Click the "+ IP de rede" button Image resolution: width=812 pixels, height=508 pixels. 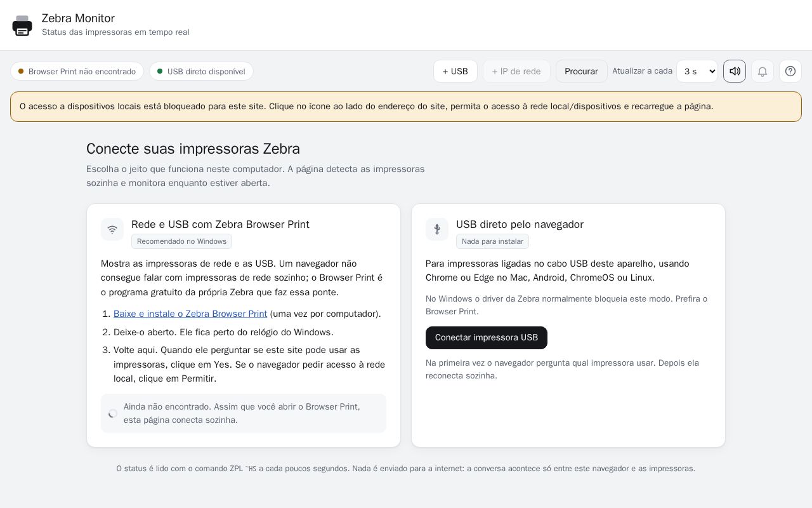[x=516, y=71]
